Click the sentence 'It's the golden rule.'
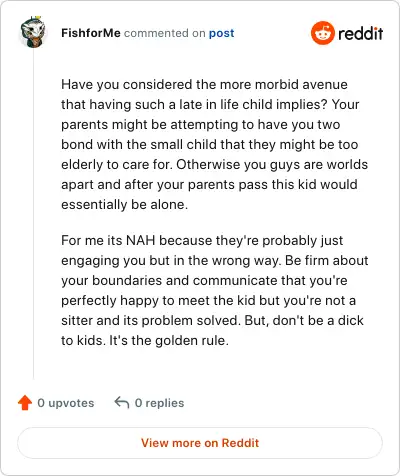The width and height of the screenshot is (400, 476). 169,340
